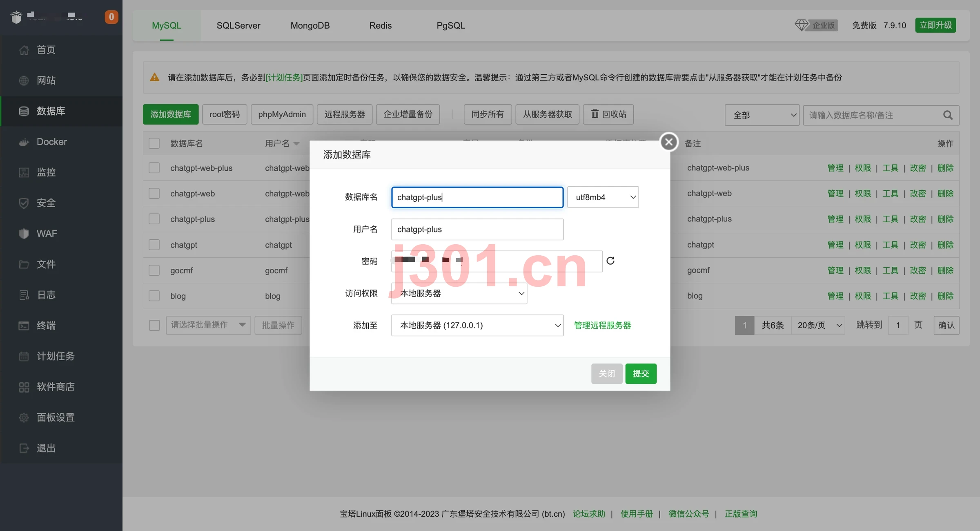This screenshot has width=980, height=531.
Task: Click the panel logo icon top-left
Action: tap(16, 17)
